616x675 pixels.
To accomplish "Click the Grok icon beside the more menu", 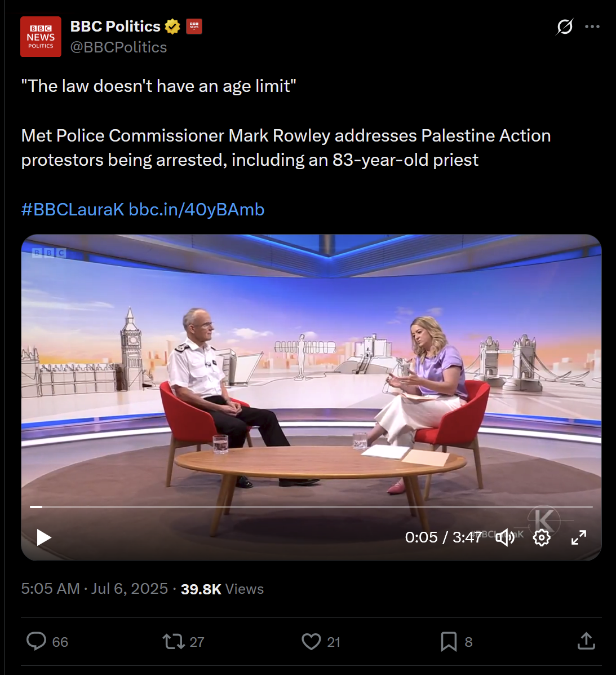I will [564, 27].
